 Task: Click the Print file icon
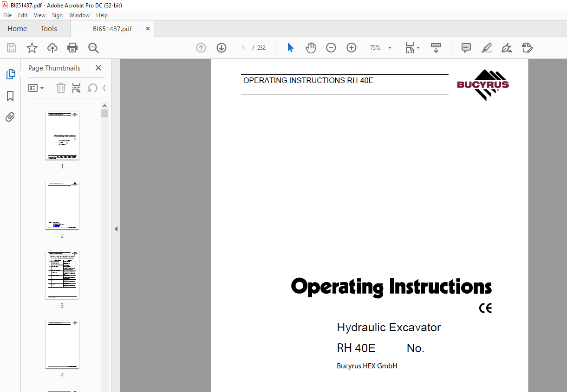pos(72,48)
